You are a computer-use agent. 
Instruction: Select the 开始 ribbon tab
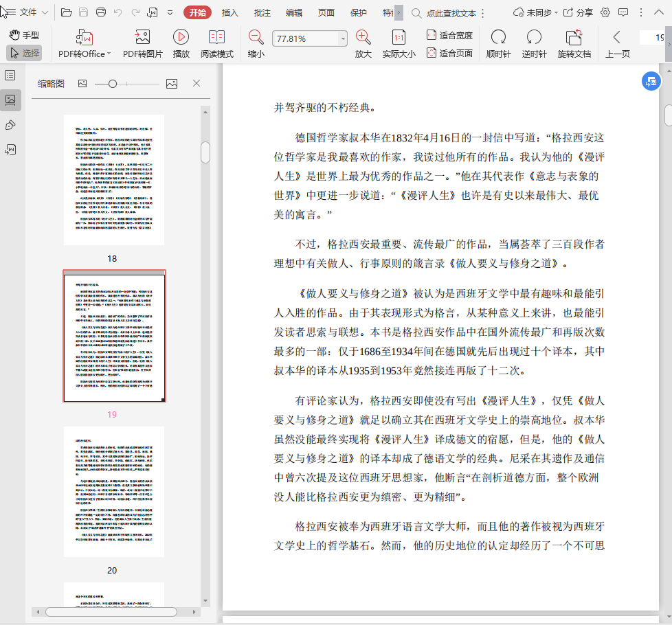click(198, 12)
